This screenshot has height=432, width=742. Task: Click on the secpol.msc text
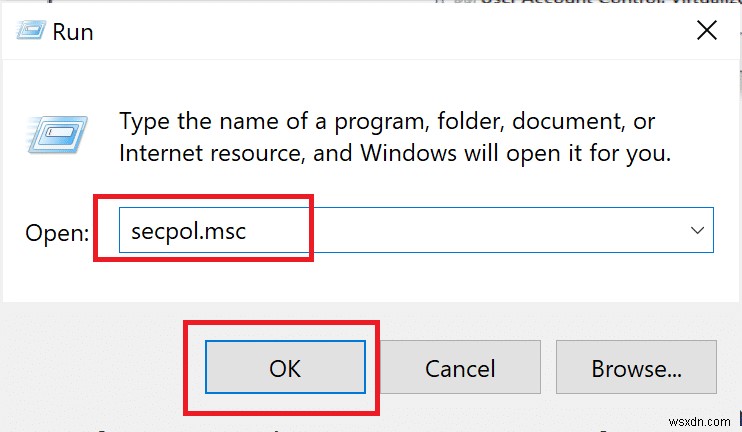[x=188, y=232]
